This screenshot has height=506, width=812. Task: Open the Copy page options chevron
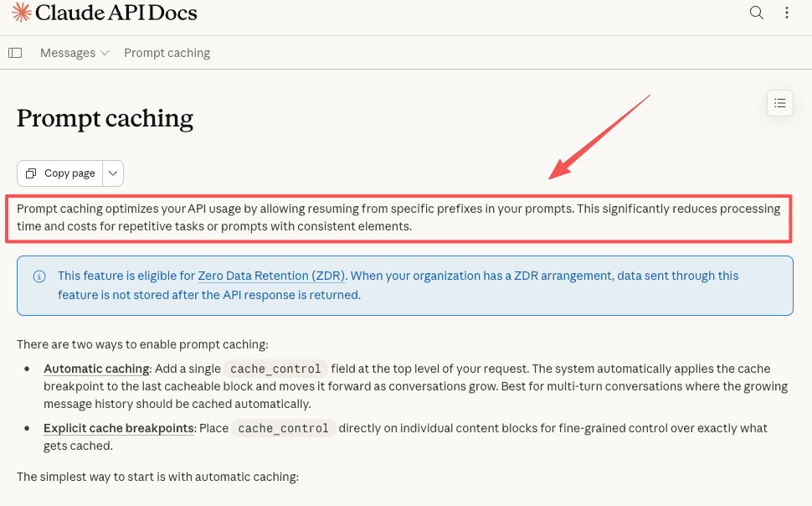tap(113, 173)
